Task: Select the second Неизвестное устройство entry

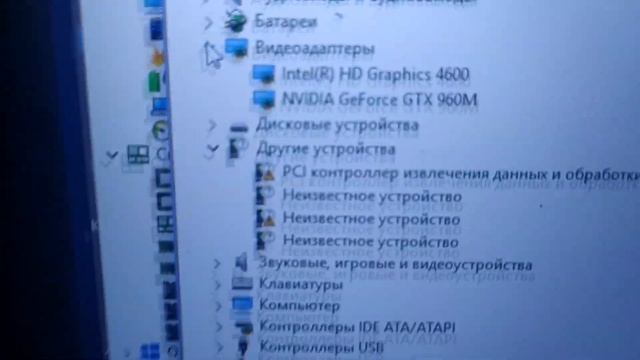Action: pyautogui.click(x=372, y=219)
